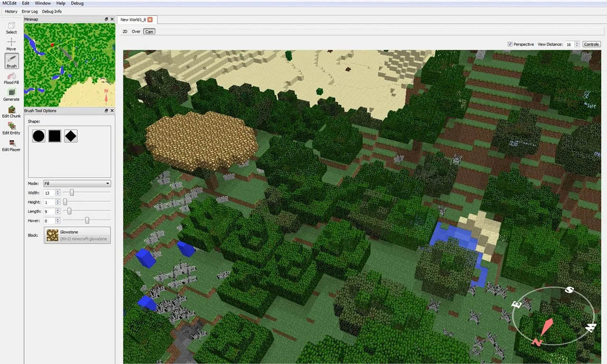Switch to the Flood Fill tool

11,78
